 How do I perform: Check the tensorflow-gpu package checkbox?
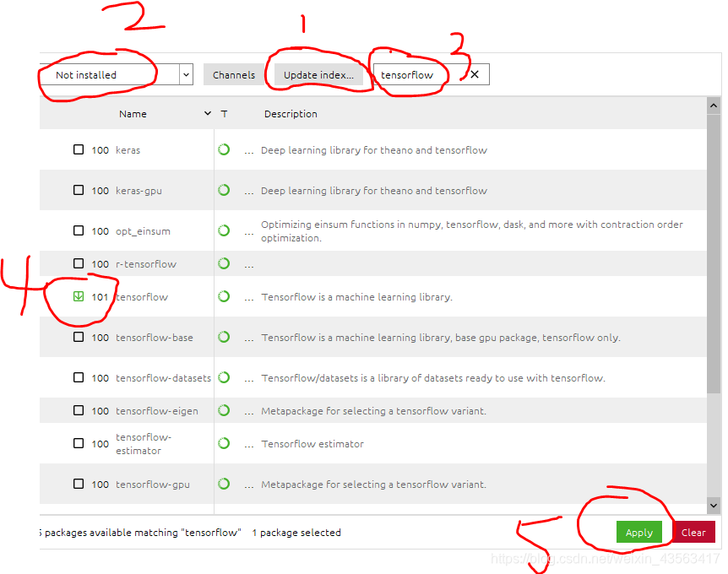click(x=79, y=484)
